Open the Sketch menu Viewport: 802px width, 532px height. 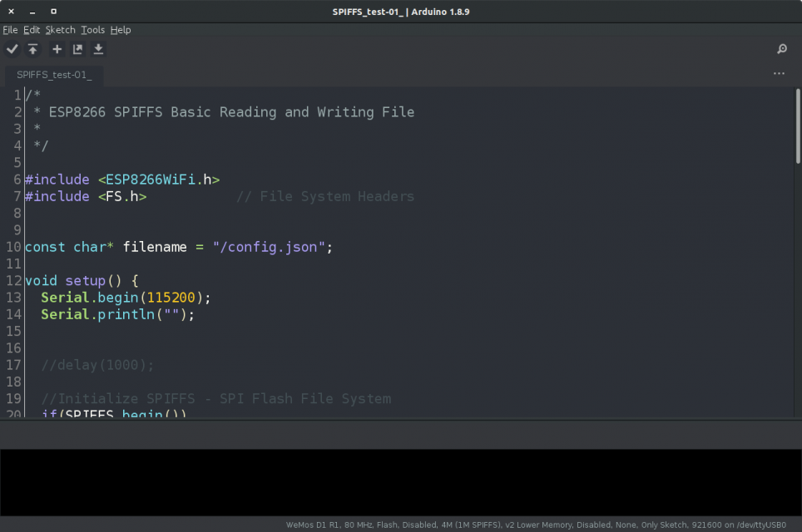tap(59, 30)
